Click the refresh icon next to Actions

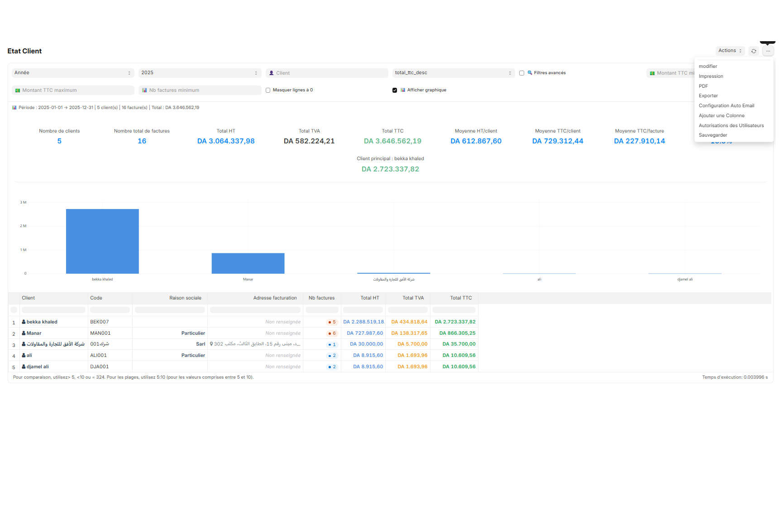[x=753, y=51]
